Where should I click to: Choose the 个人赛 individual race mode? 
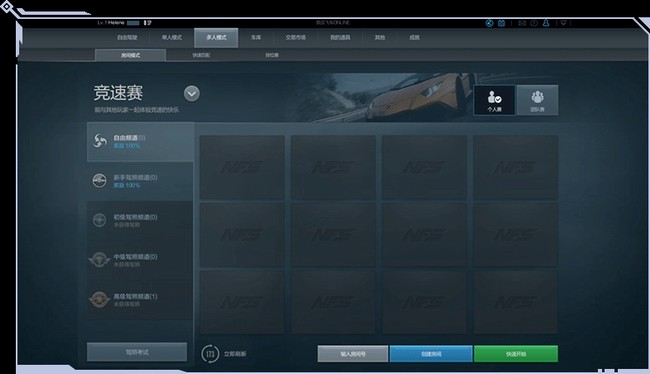[494, 100]
